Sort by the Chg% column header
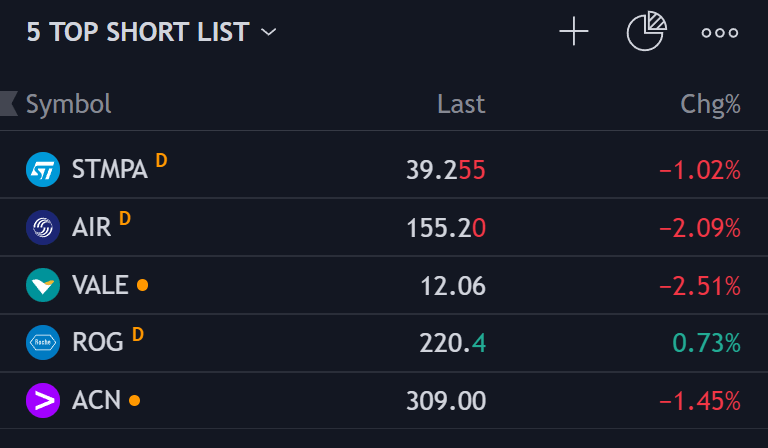The height and width of the screenshot is (448, 768). click(710, 104)
